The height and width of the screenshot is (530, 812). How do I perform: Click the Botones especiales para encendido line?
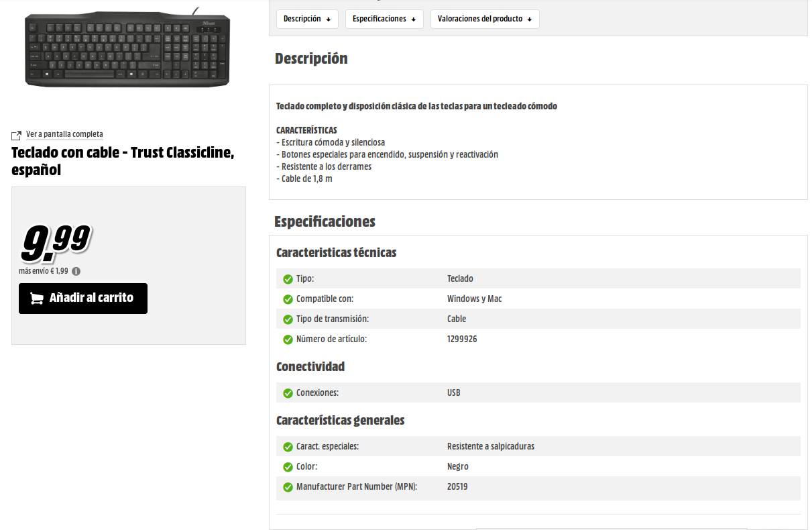coord(388,154)
